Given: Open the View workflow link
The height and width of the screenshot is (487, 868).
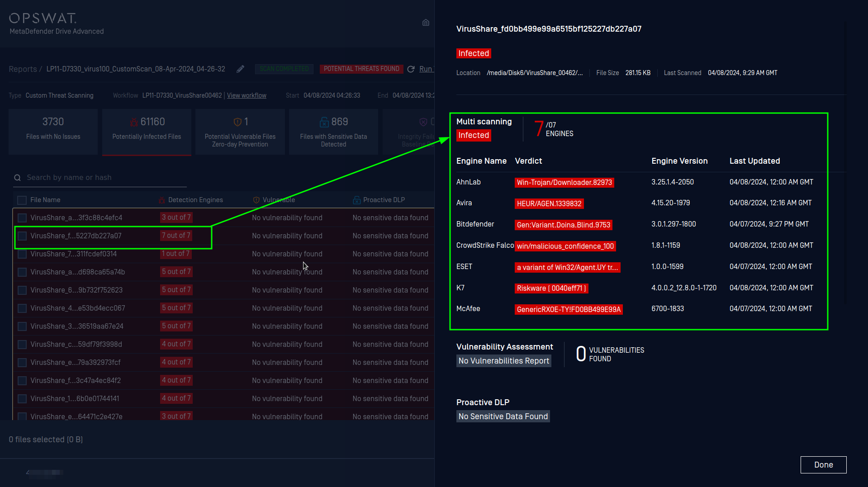Looking at the screenshot, I should click(247, 95).
